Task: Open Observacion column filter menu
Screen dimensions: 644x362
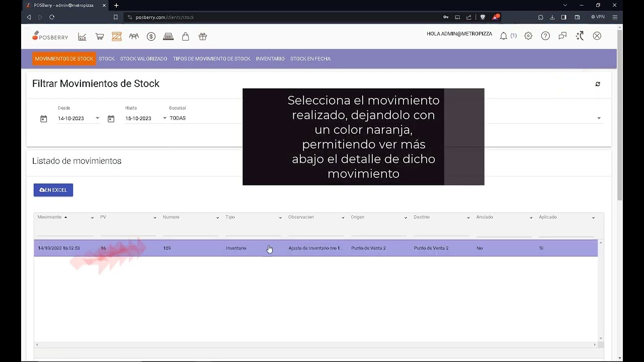Action: point(343,218)
